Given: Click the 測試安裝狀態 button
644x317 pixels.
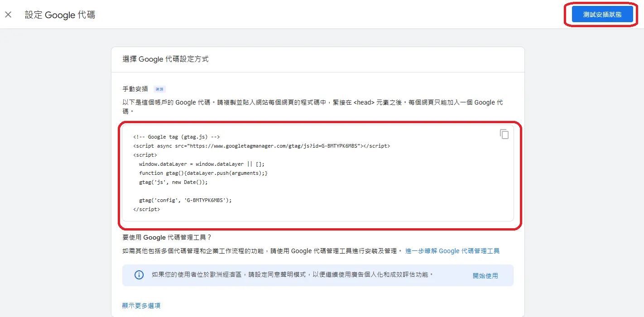Looking at the screenshot, I should point(601,14).
